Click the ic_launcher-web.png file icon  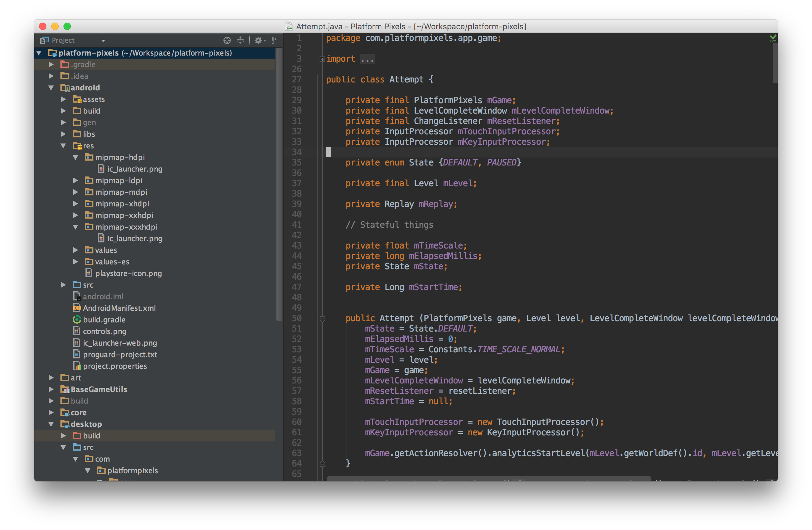77,343
